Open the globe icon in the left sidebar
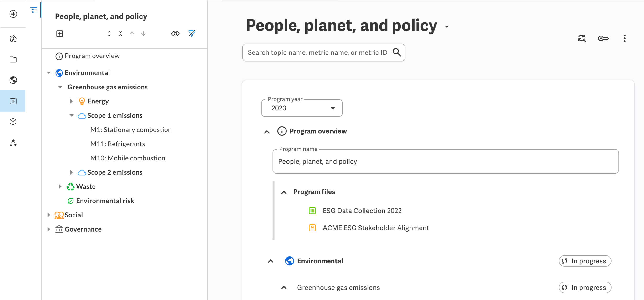Screen dimensions: 644x300 pyautogui.click(x=13, y=80)
